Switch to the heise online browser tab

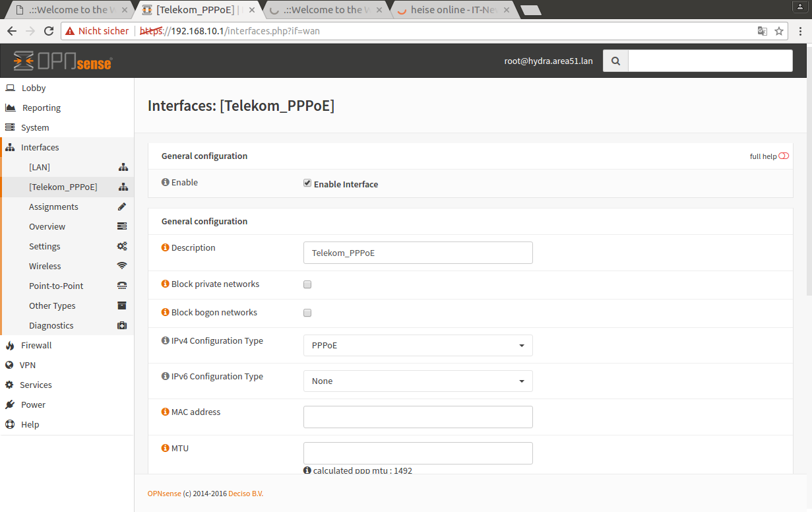coord(454,10)
